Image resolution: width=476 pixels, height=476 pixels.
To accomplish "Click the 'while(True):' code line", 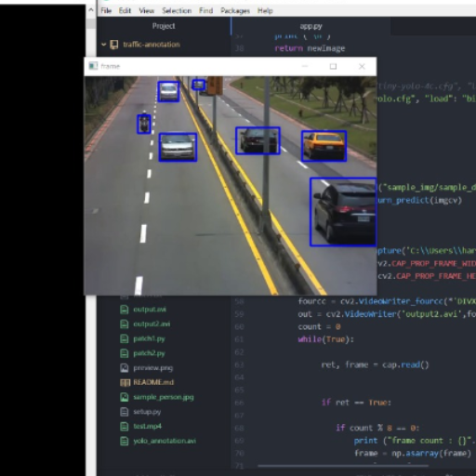I will point(325,339).
